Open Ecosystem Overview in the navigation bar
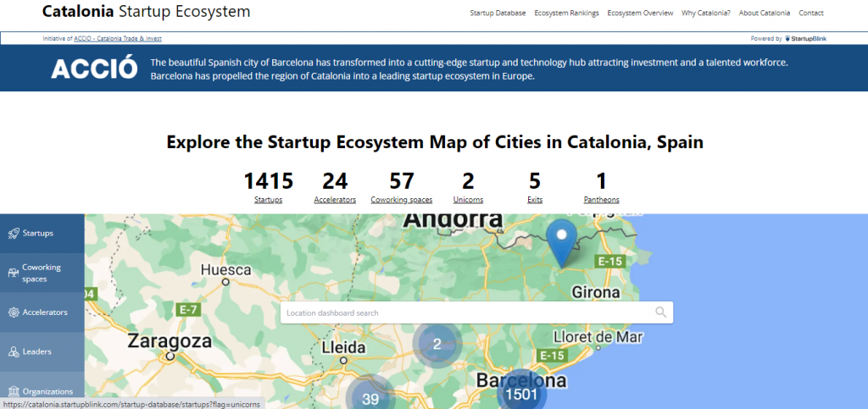The image size is (868, 409). point(640,13)
